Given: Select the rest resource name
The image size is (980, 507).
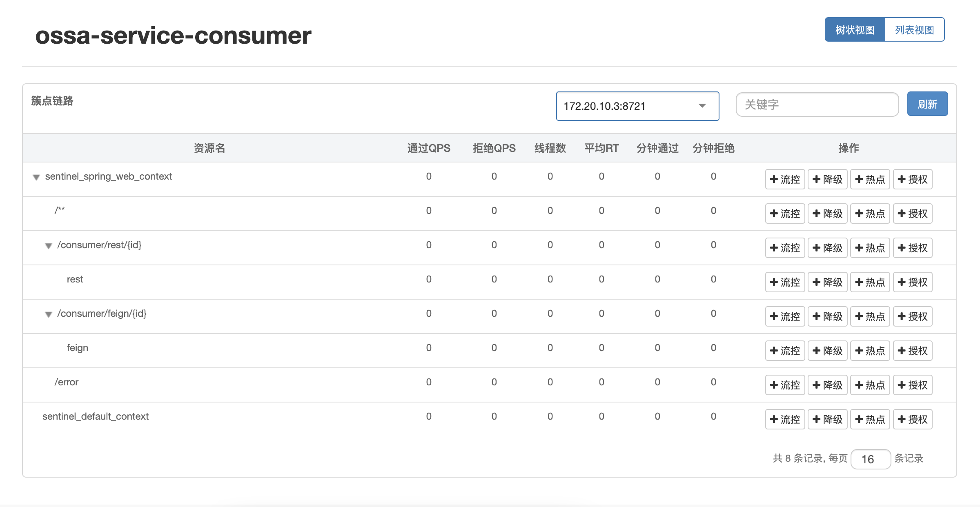Looking at the screenshot, I should coord(75,279).
